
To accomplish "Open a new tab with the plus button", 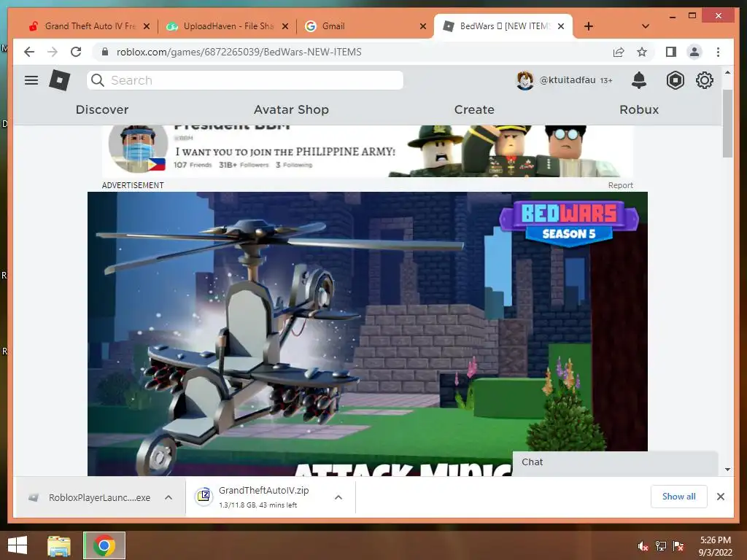I will (589, 26).
